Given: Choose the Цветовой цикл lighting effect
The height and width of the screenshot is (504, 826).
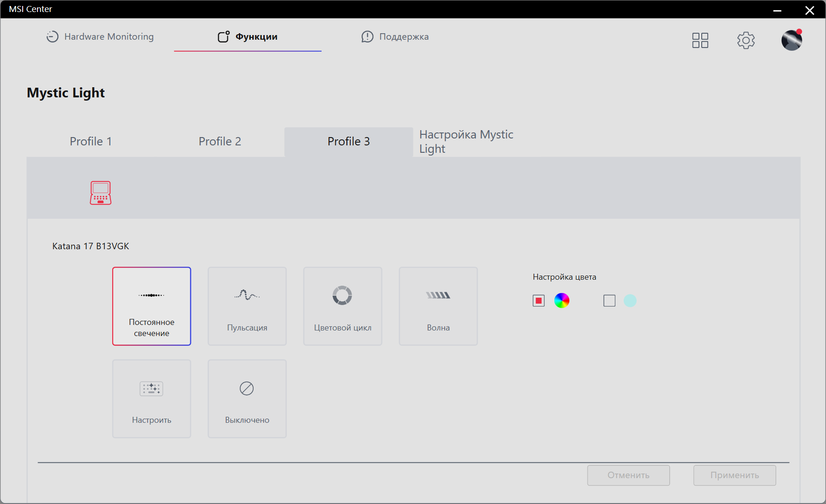Looking at the screenshot, I should pos(343,306).
